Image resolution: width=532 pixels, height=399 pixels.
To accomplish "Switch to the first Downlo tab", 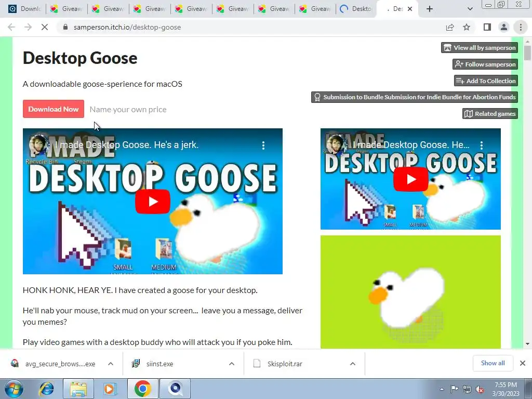I will click(x=24, y=9).
